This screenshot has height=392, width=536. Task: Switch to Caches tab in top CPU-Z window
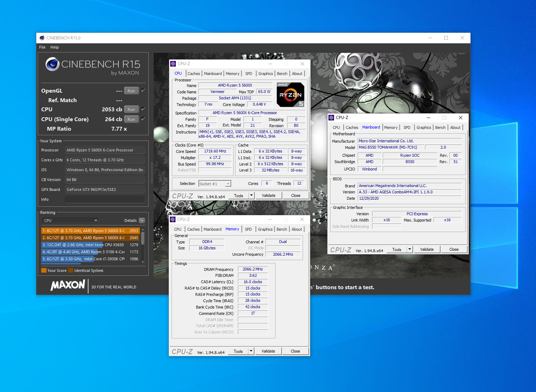click(193, 74)
